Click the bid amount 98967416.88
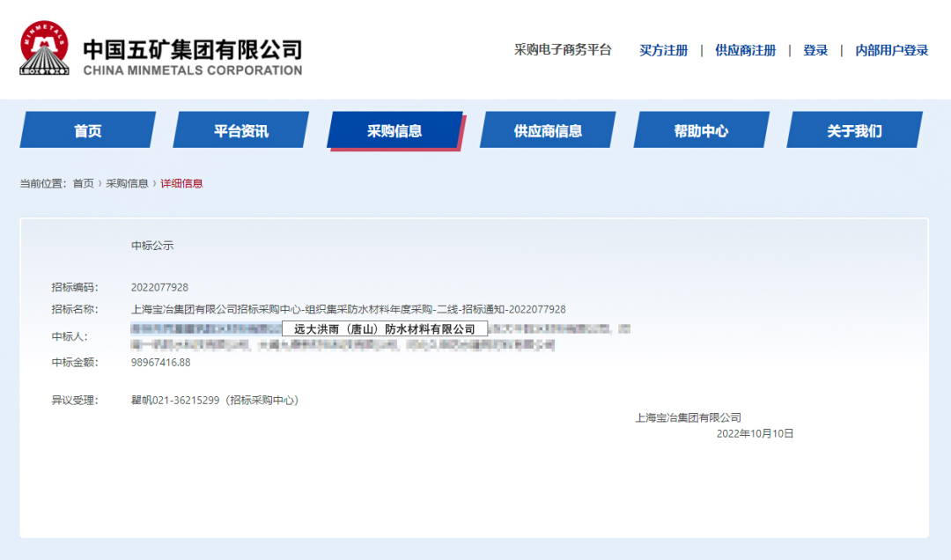Viewport: 951px width, 560px height. 161,362
